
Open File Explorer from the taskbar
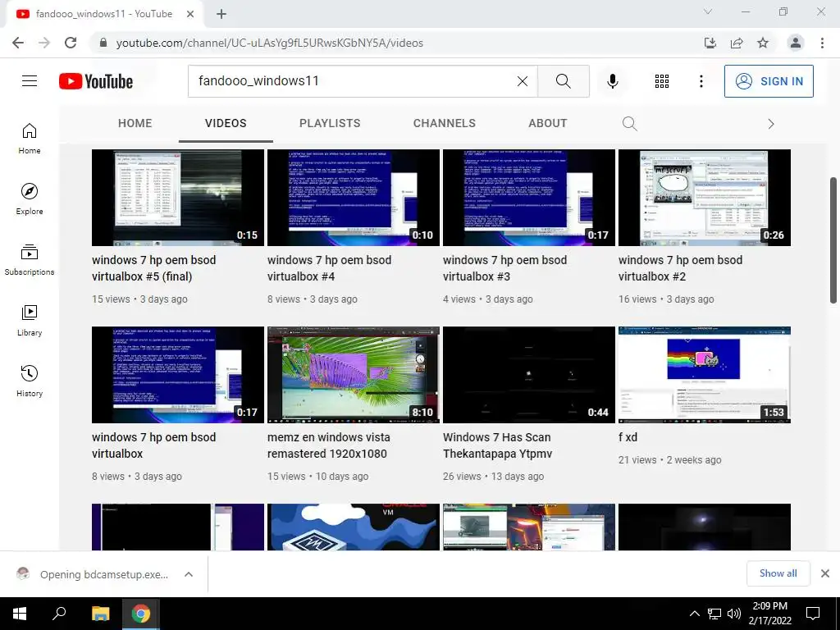pyautogui.click(x=100, y=614)
